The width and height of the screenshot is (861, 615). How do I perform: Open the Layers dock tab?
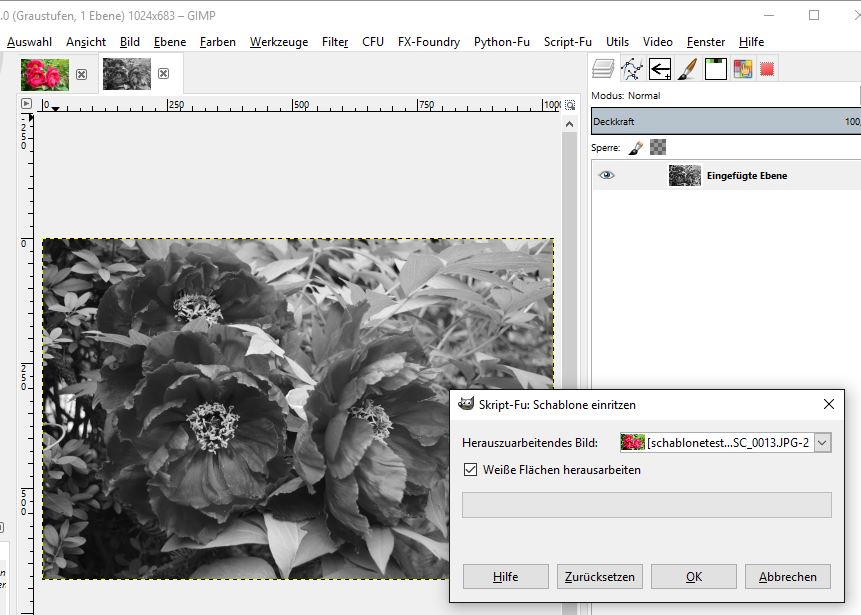(x=603, y=69)
